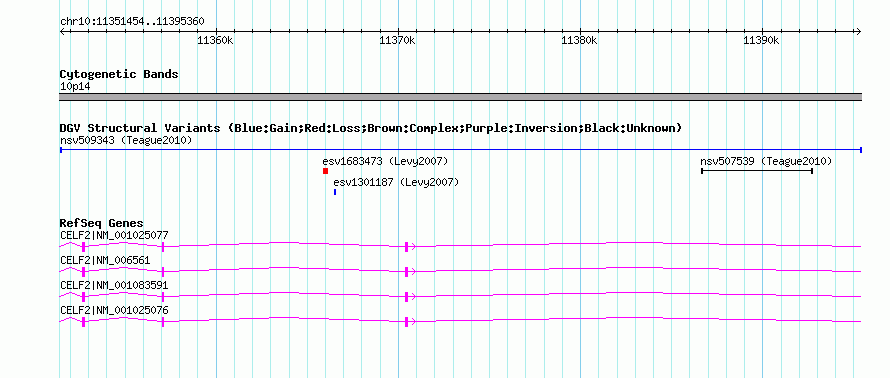The width and height of the screenshot is (890, 378).
Task: Open the nsv507539 (Teague2010) label
Action: (766, 161)
